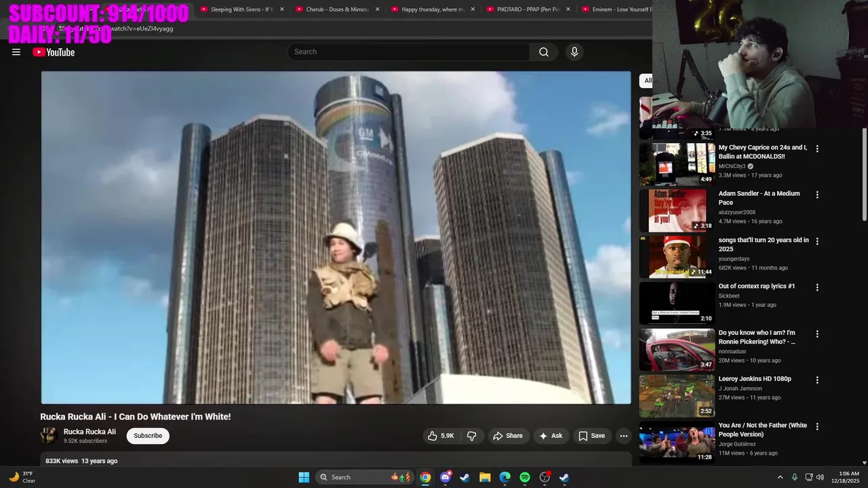
Task: Save video to a playlist
Action: point(591,436)
